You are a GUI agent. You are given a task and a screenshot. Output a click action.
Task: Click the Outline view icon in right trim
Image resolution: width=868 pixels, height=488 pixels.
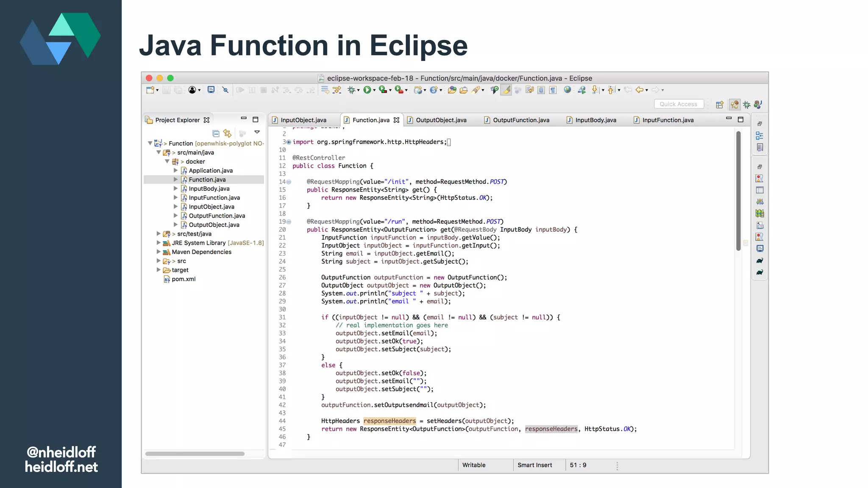tap(759, 136)
